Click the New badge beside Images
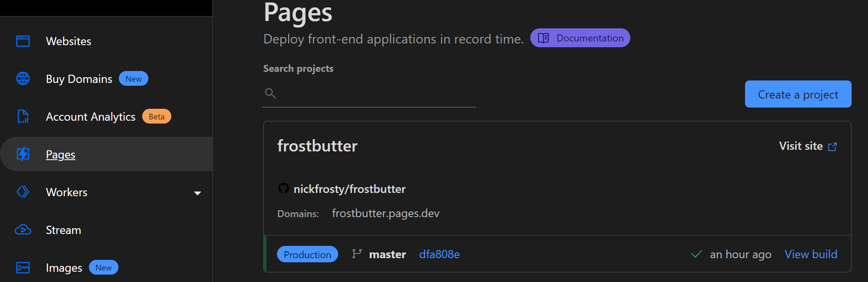The height and width of the screenshot is (282, 868). click(104, 268)
